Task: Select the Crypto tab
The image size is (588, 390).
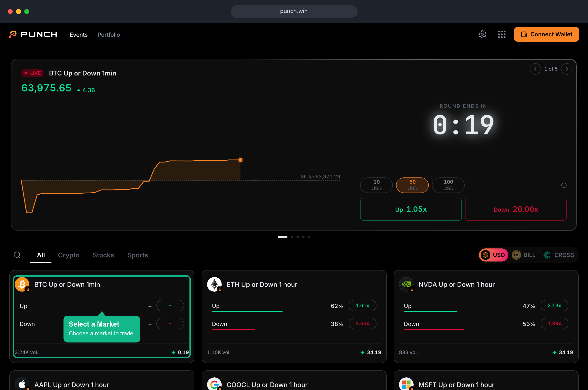Action: pos(69,255)
